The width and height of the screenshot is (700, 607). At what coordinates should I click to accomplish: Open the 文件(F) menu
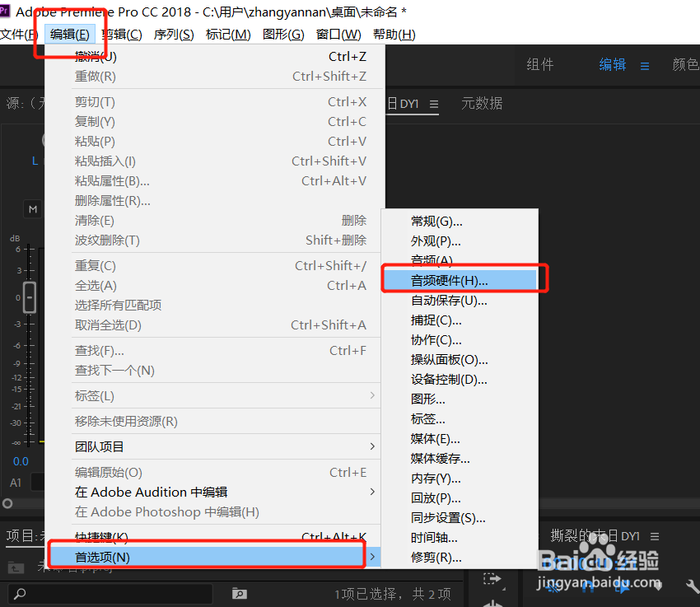[19, 35]
